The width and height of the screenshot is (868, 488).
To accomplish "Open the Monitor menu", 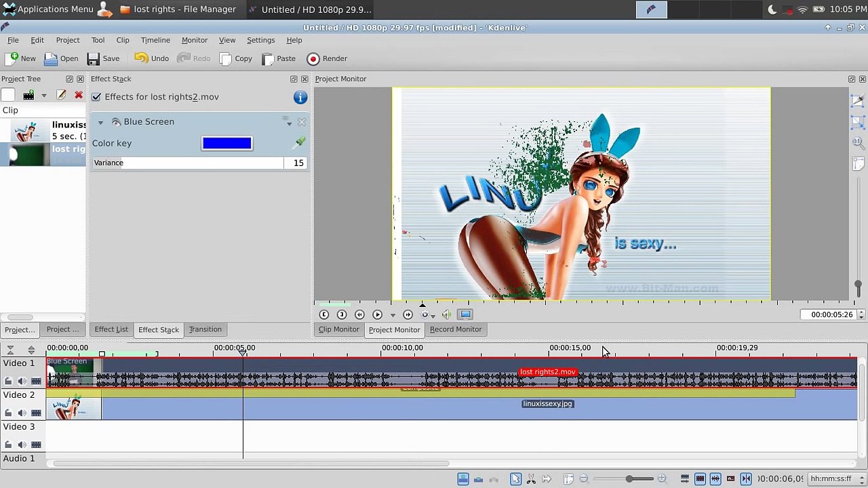I will pyautogui.click(x=195, y=40).
